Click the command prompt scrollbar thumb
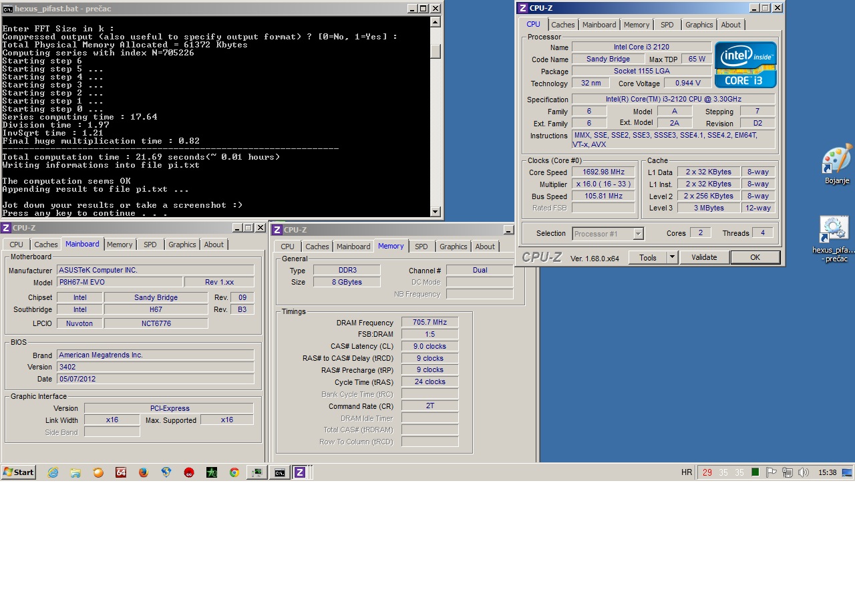Image resolution: width=855 pixels, height=616 pixels. tap(436, 51)
